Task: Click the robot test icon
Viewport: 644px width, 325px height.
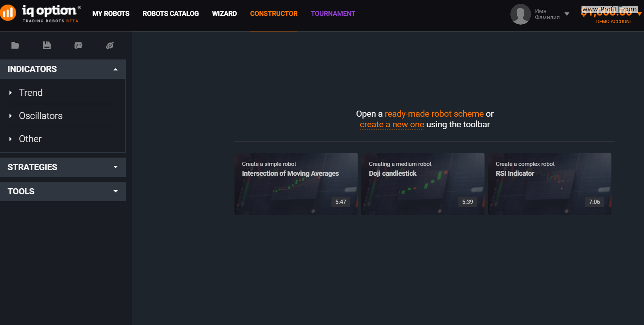Action: (x=78, y=45)
